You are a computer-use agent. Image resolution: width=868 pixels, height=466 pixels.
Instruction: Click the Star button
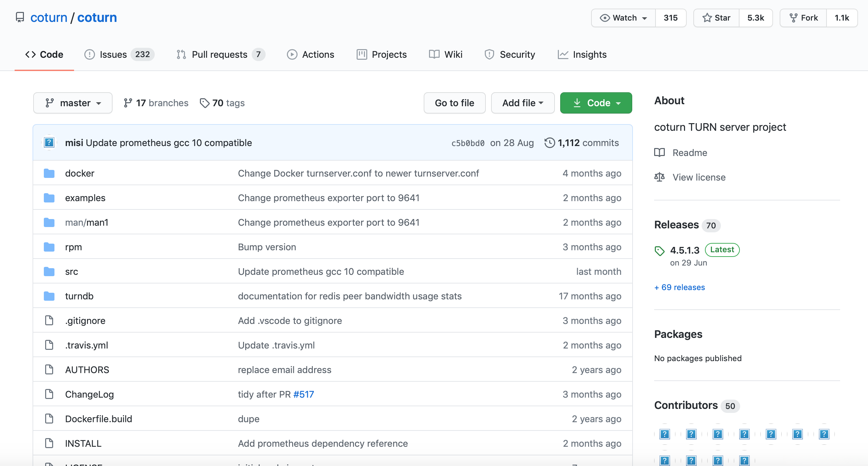[716, 18]
